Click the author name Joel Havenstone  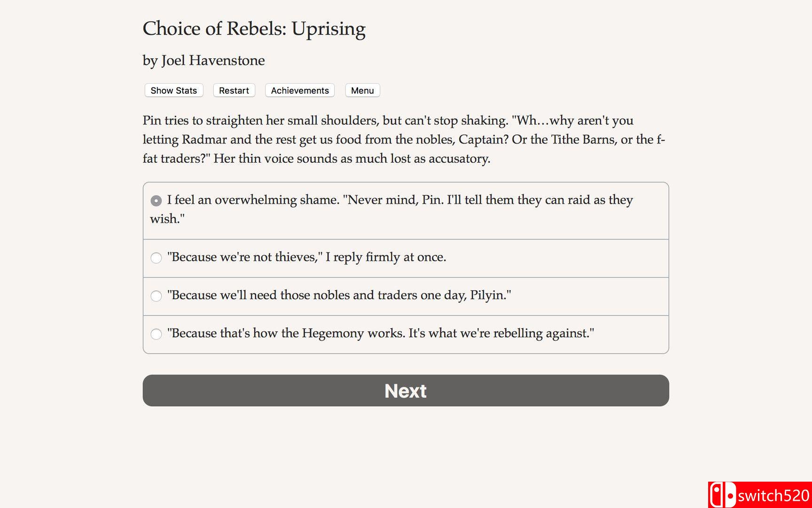pos(203,60)
